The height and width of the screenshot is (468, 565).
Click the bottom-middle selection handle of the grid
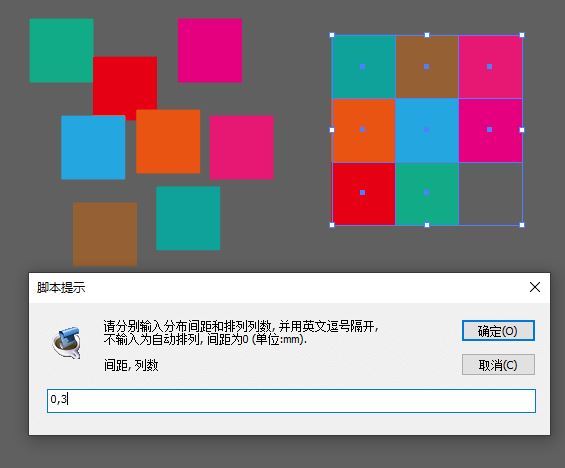click(x=427, y=225)
